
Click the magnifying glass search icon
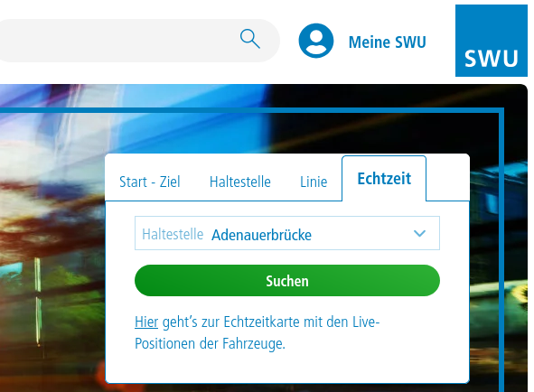pyautogui.click(x=250, y=39)
